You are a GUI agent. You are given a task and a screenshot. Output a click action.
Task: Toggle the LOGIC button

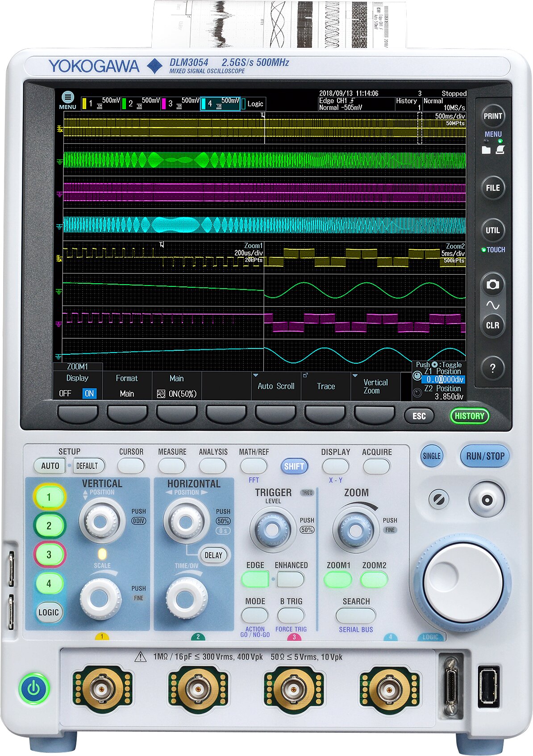tap(49, 612)
